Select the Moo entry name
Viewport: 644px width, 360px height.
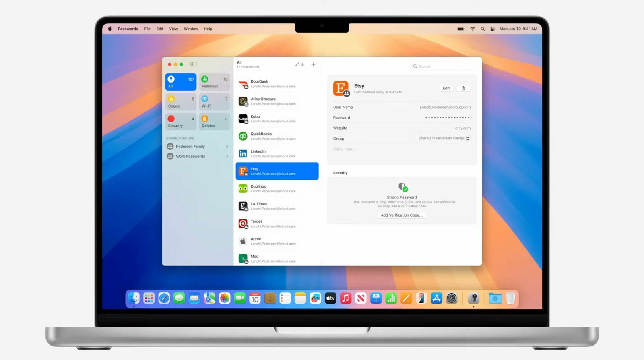click(x=254, y=256)
